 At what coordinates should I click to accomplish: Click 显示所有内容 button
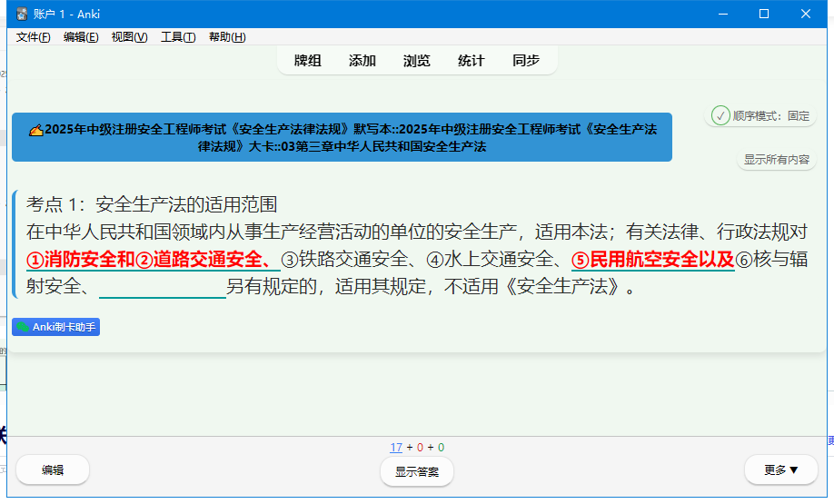tap(776, 160)
